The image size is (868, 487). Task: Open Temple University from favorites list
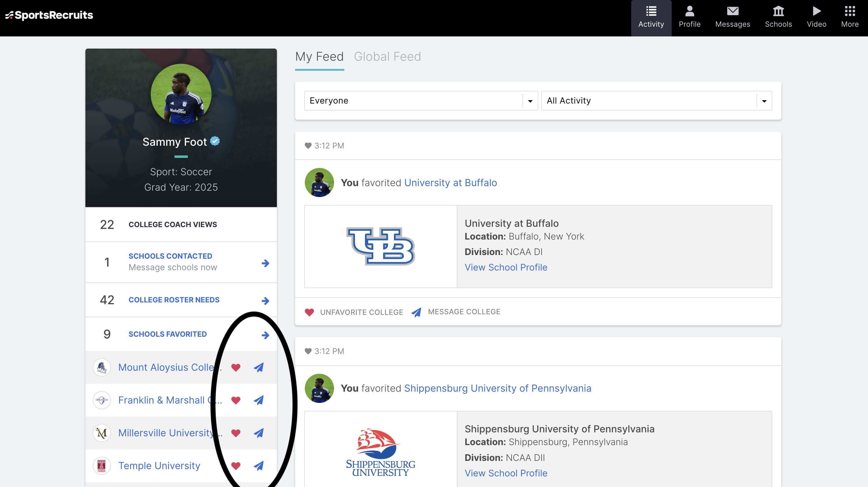pos(159,465)
